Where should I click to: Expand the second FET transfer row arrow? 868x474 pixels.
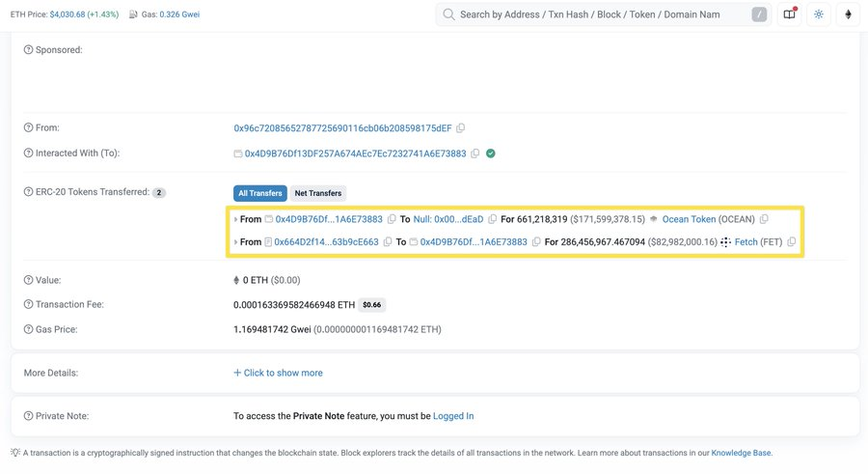pyautogui.click(x=235, y=242)
